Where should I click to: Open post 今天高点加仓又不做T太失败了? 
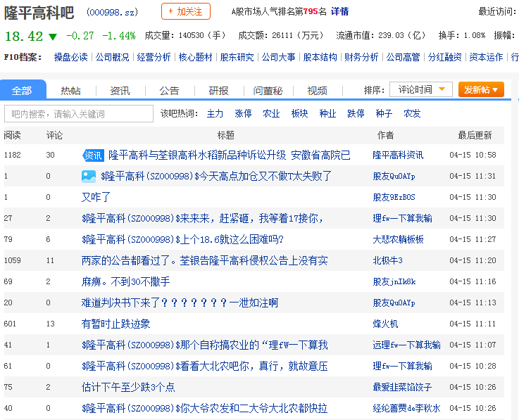click(215, 177)
